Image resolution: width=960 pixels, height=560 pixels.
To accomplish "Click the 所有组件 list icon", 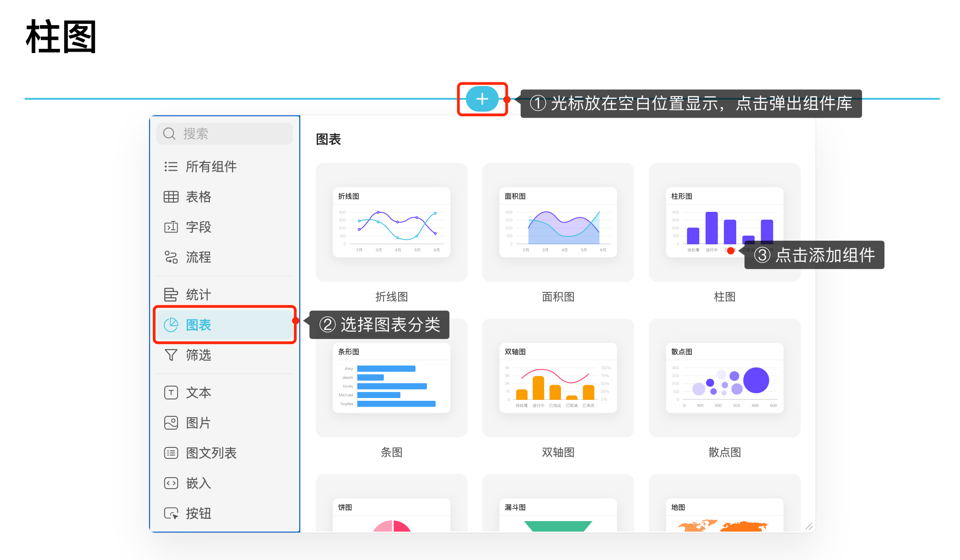I will point(171,167).
